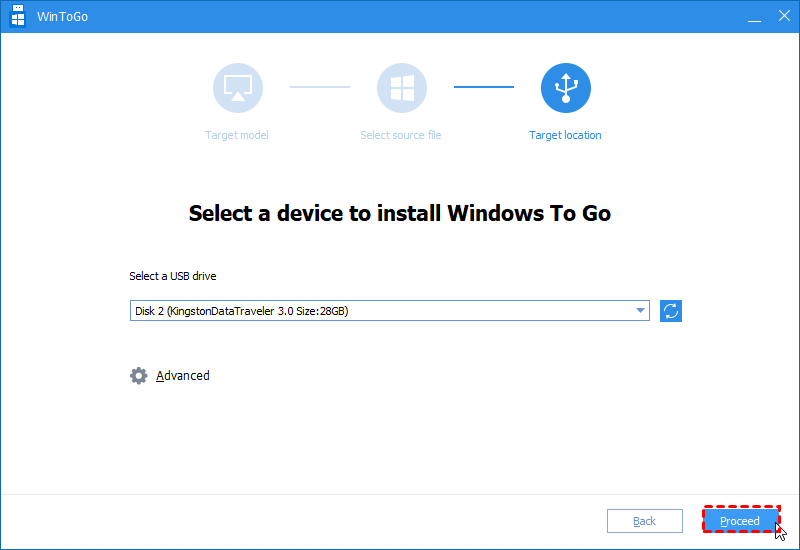
Task: Click the USB Target location step icon
Action: point(565,88)
